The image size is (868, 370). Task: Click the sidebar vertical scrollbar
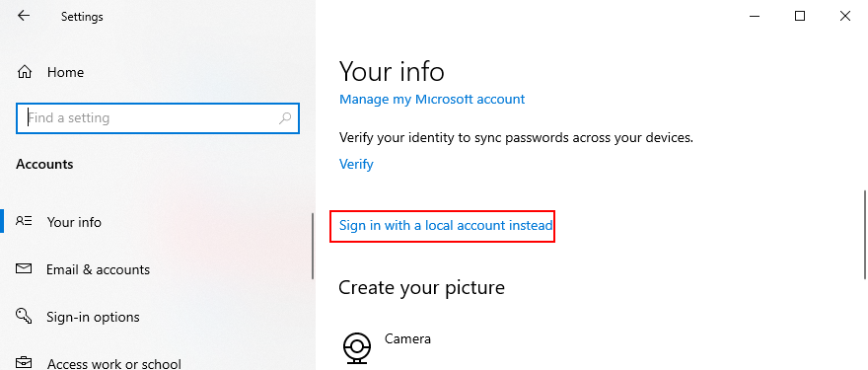[x=313, y=246]
